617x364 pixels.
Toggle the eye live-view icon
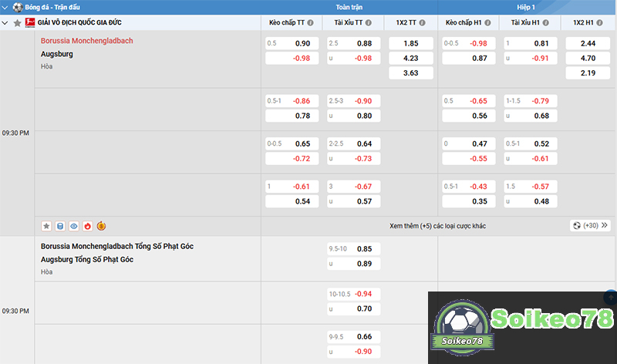click(74, 226)
